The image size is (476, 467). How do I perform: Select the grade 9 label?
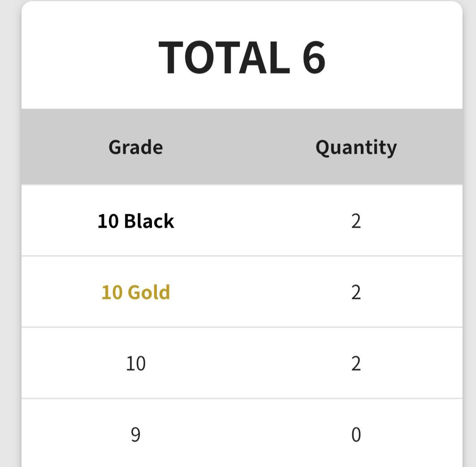135,434
